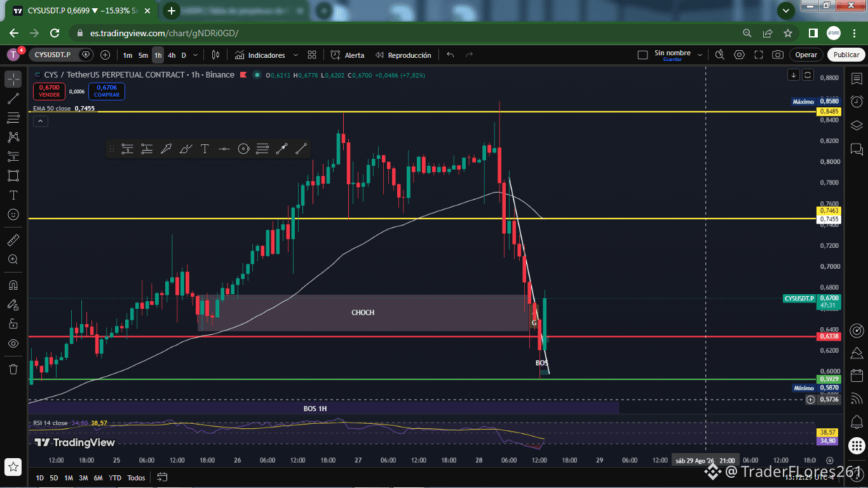The height and width of the screenshot is (488, 868).
Task: Open the layout setup square selector
Action: click(x=642, y=55)
